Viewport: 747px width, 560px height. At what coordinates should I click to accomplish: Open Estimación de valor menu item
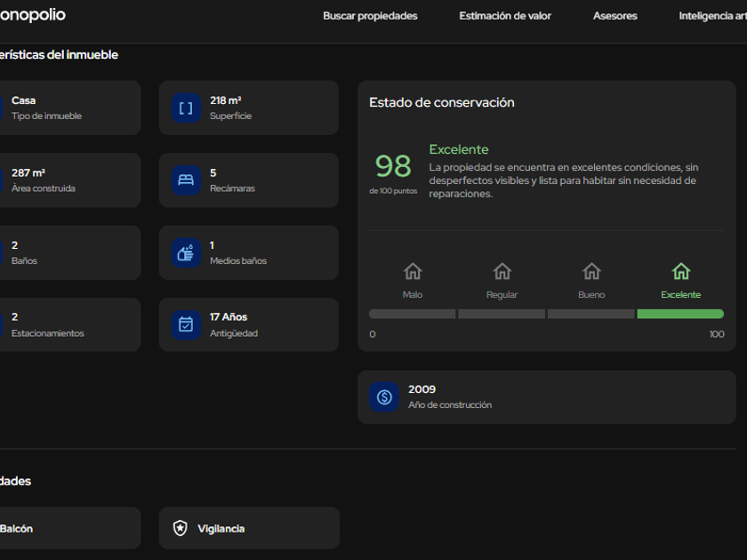pyautogui.click(x=505, y=16)
